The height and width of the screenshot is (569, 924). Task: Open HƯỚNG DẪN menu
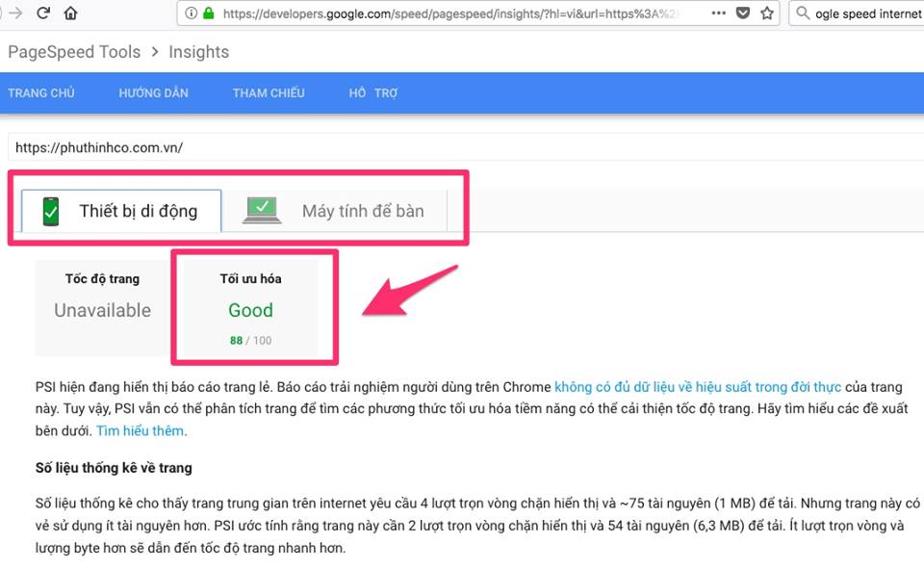click(x=153, y=93)
